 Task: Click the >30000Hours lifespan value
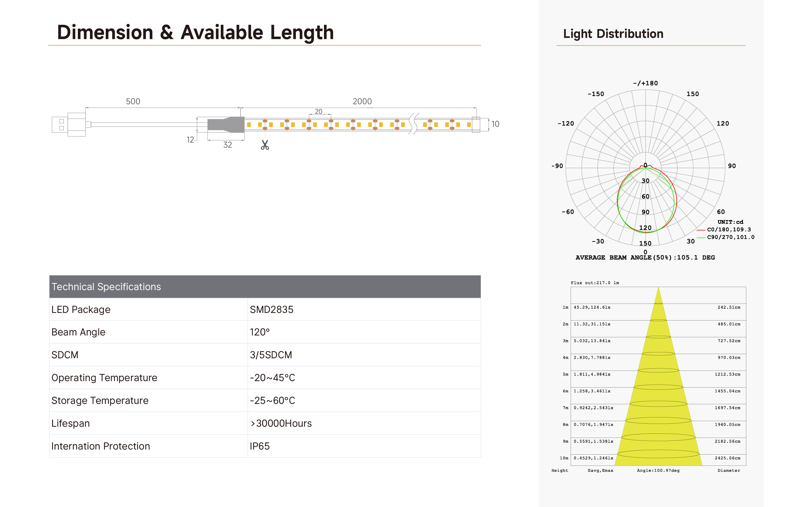(281, 423)
